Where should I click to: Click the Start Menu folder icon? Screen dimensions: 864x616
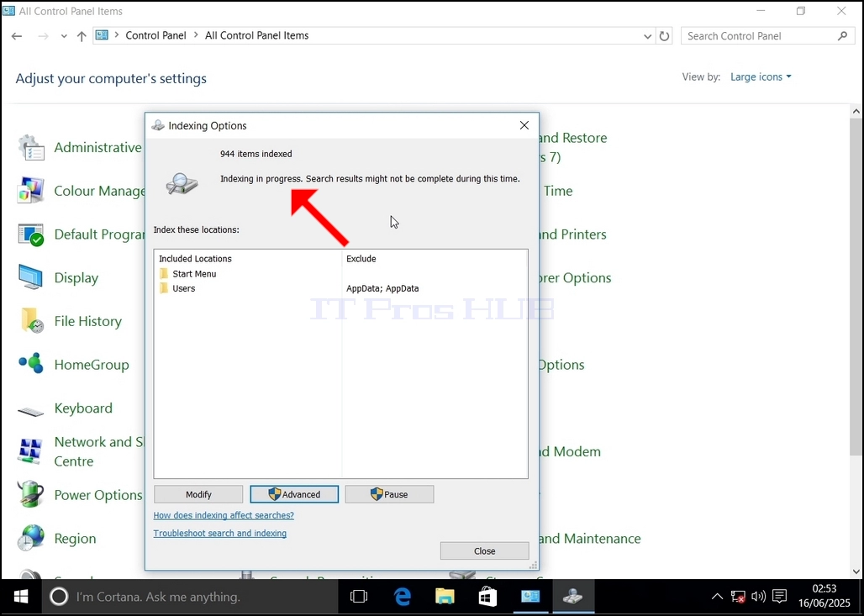[x=164, y=274]
